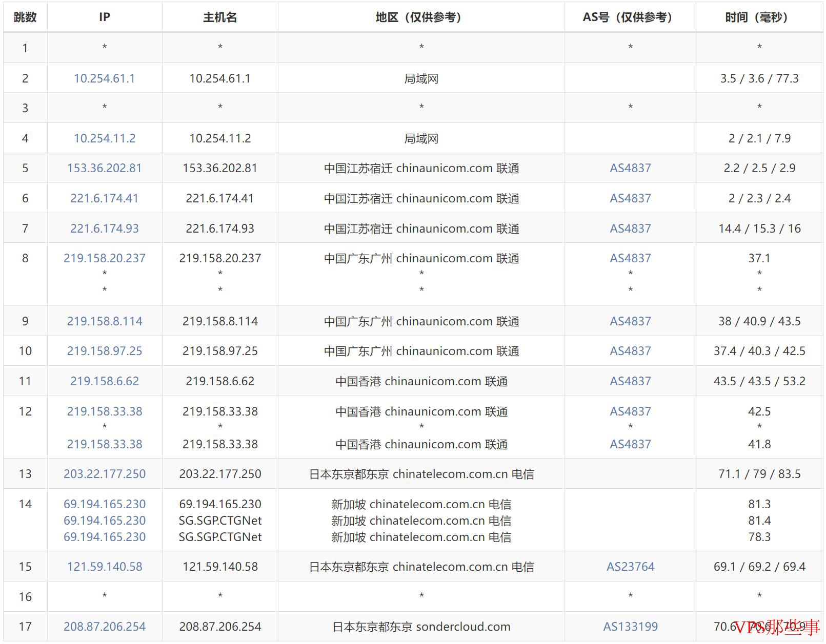Click the 时间（毫秒） column header
The image size is (826, 644).
(759, 17)
